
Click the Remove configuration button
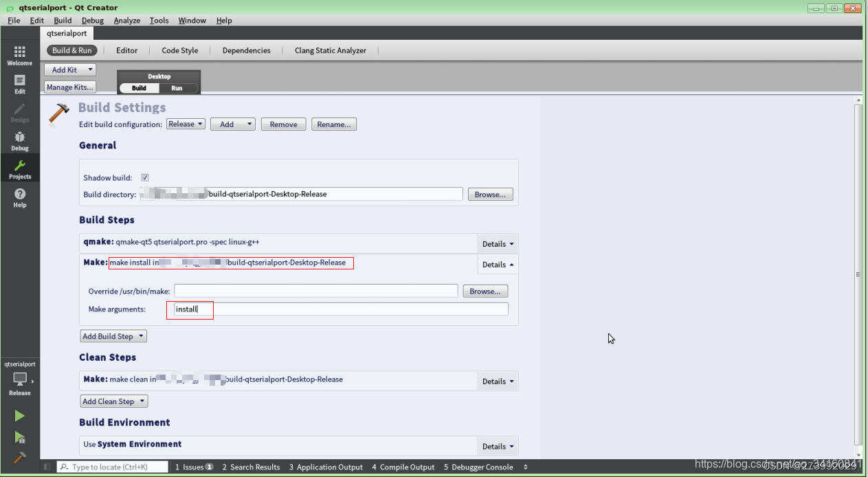pos(284,124)
